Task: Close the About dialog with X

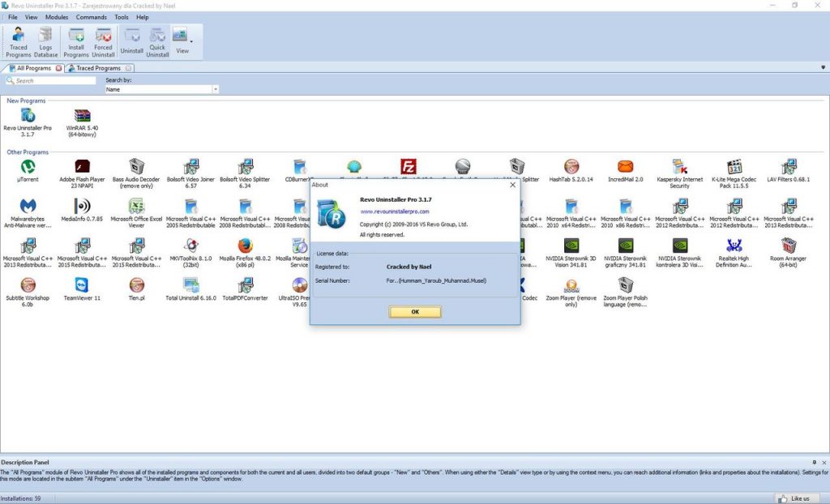Action: (512, 185)
